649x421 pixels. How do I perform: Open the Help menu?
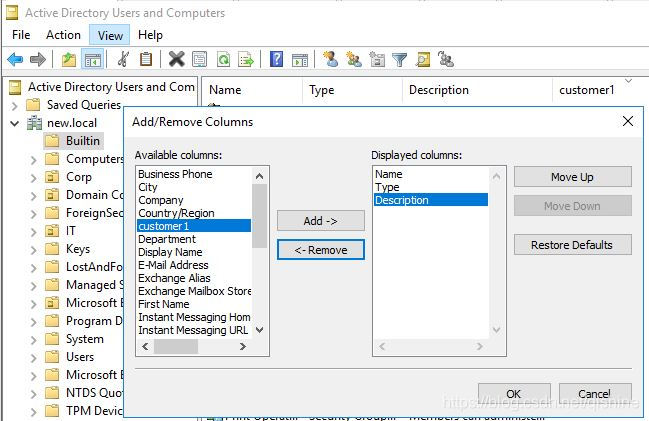(150, 35)
